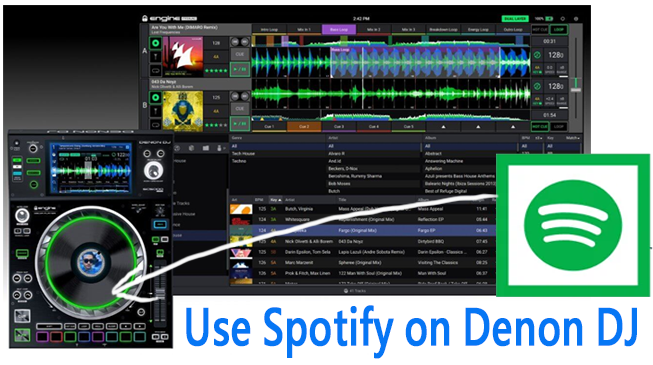Click the green record icon on deck B
Image resolution: width=653 pixels, height=365 pixels.
click(x=155, y=98)
